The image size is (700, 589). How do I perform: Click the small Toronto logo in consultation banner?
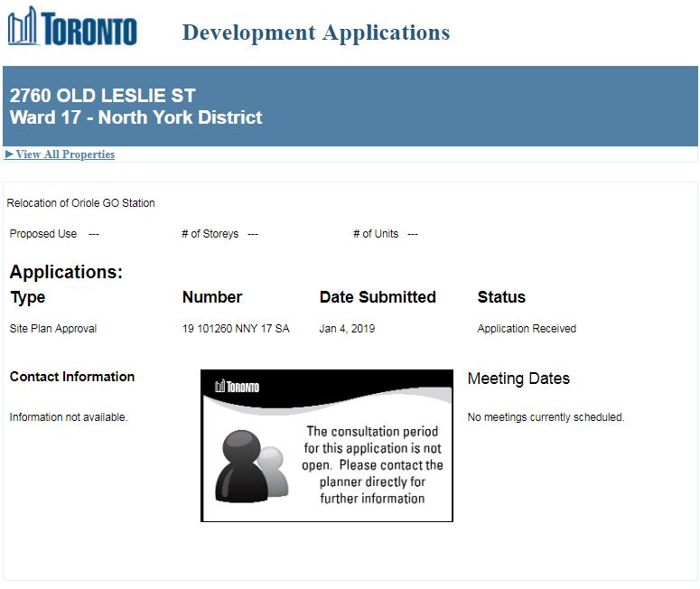point(237,387)
